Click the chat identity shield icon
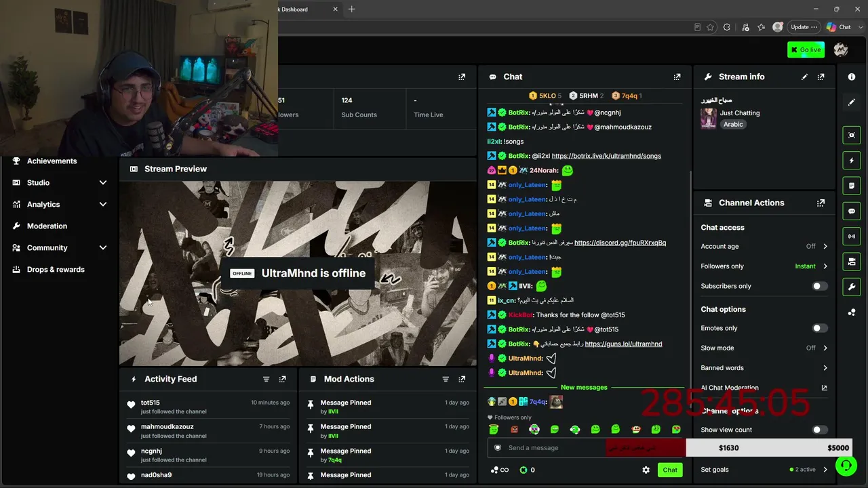868x488 pixels. coord(498,448)
